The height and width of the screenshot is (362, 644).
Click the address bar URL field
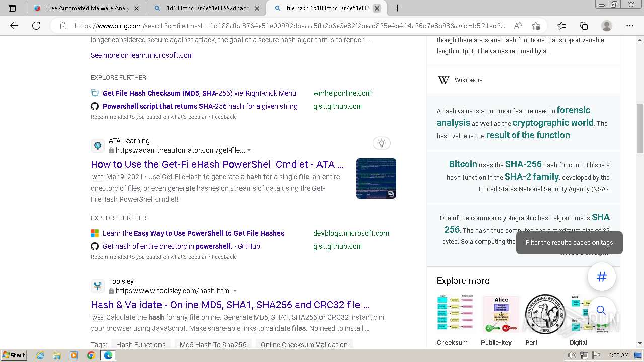point(289,26)
